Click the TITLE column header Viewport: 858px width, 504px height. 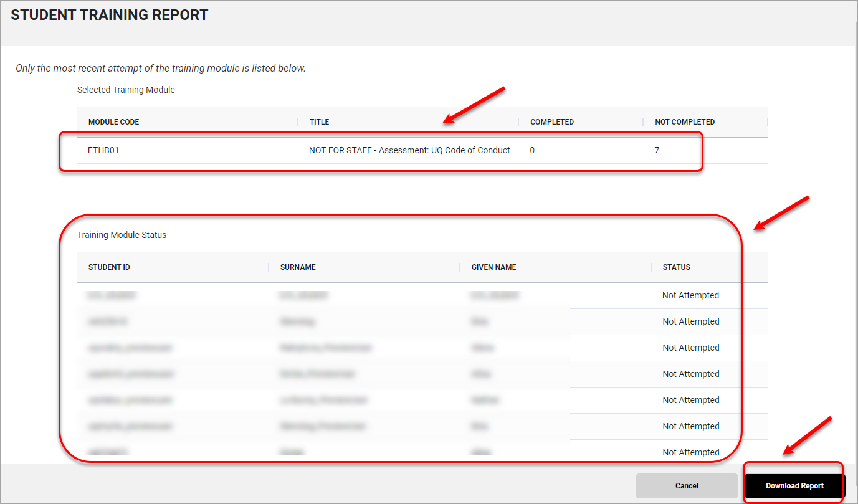click(319, 122)
